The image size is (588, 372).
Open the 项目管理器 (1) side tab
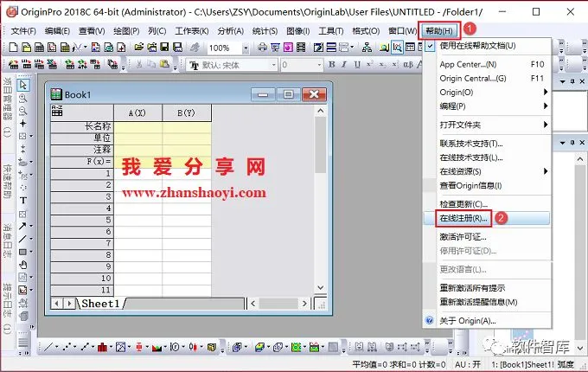click(x=7, y=106)
